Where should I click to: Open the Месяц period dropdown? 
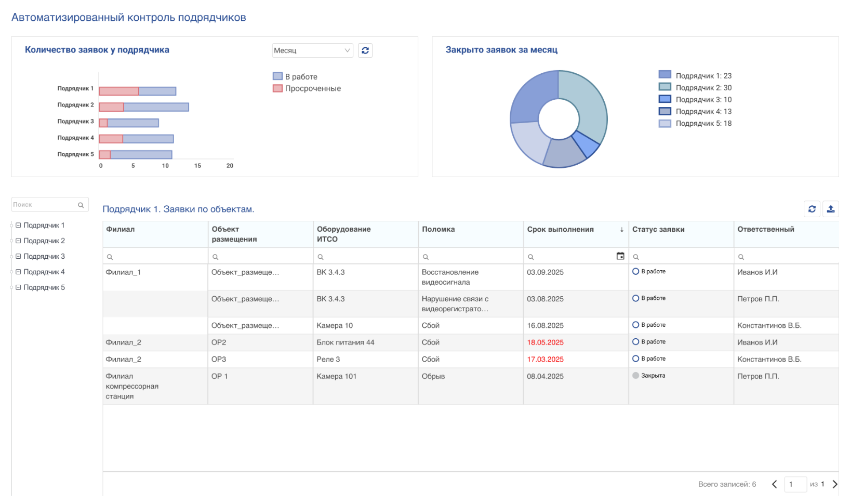pyautogui.click(x=312, y=50)
